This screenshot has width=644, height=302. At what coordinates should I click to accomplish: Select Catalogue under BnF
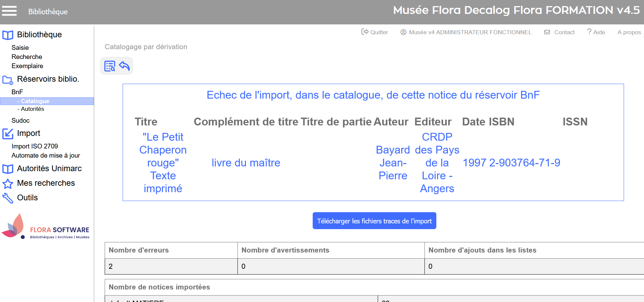pos(35,101)
